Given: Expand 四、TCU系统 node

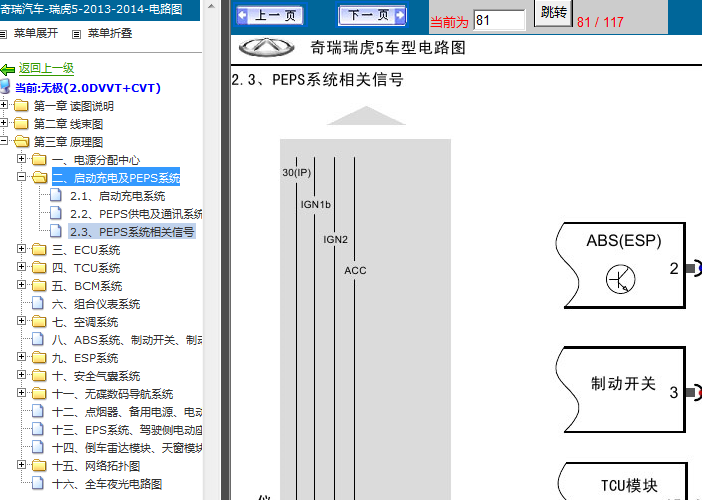Looking at the screenshot, I should click(21, 266).
